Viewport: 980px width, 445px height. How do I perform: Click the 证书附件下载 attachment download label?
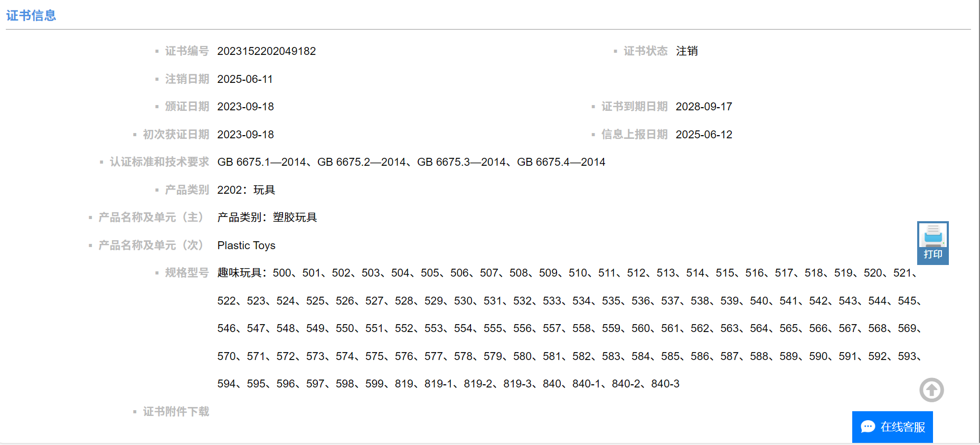[x=176, y=411]
